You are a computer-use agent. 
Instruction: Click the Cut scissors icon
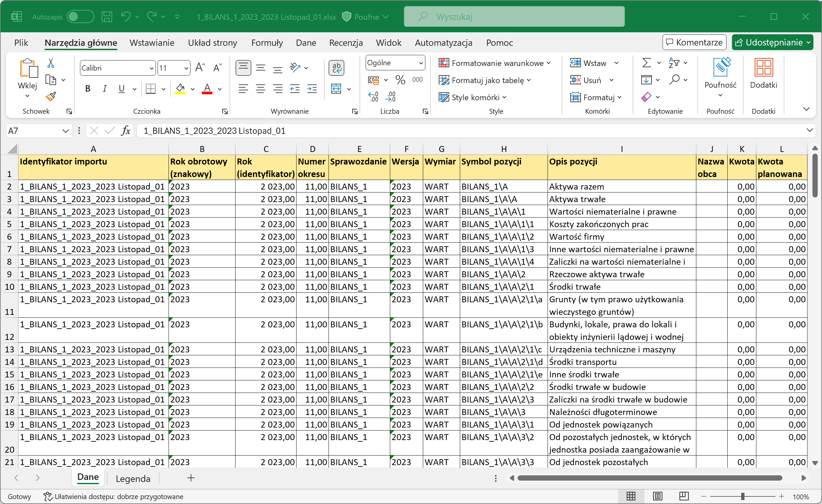[x=51, y=63]
